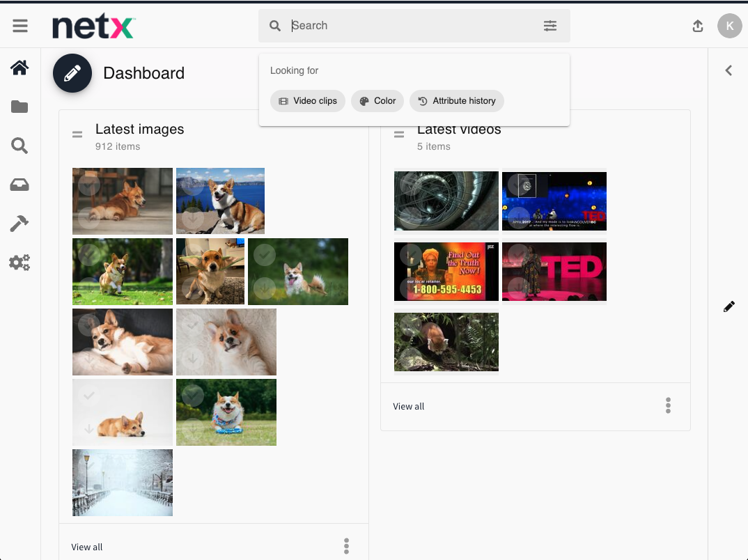Tick the checkmark on snowy street image
This screenshot has height=560, width=748.
click(x=88, y=465)
